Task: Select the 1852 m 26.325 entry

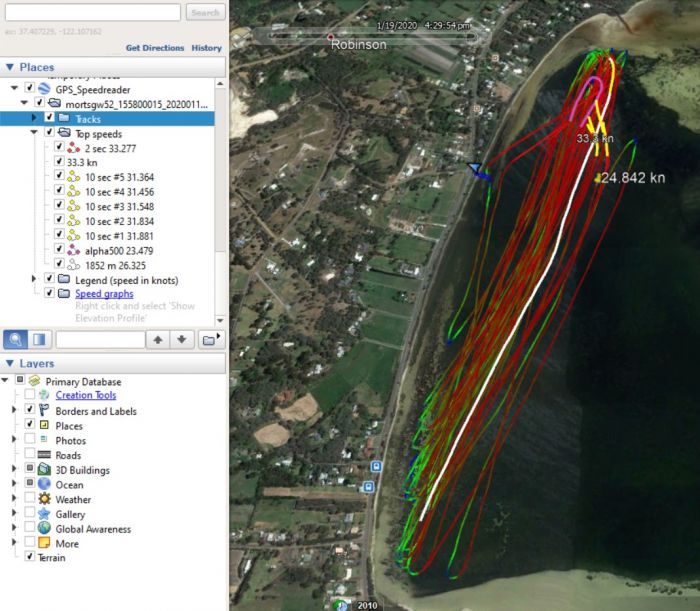Action: pos(115,266)
